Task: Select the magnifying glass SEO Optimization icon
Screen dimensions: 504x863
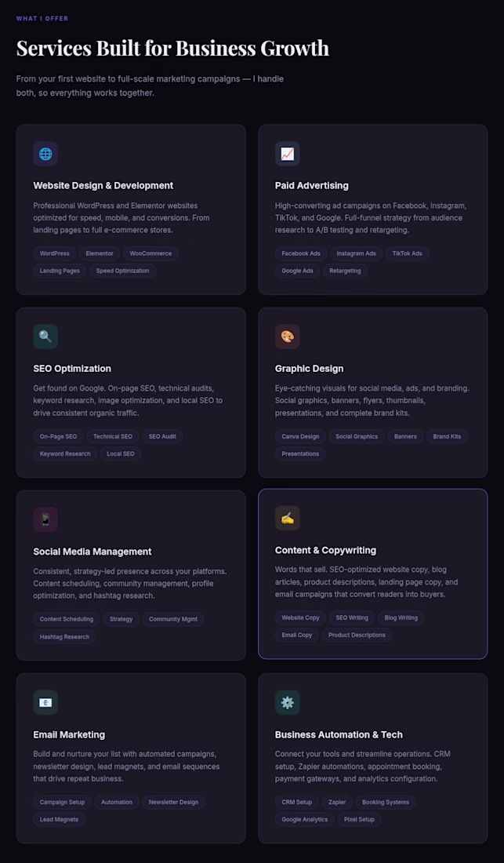Action: tap(45, 337)
